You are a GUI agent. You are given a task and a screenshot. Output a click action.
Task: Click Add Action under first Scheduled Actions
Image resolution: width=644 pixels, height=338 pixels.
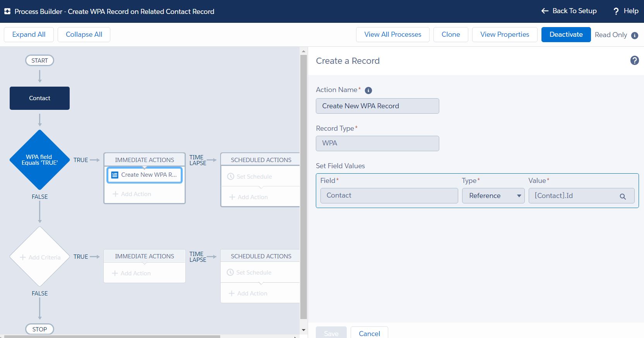248,197
